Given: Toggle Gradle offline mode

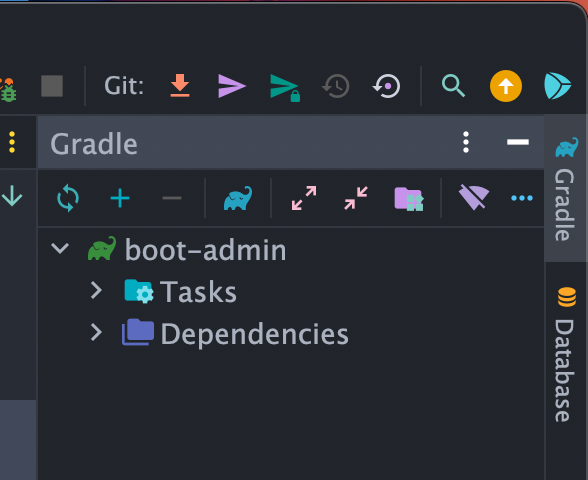Looking at the screenshot, I should pyautogui.click(x=474, y=196).
